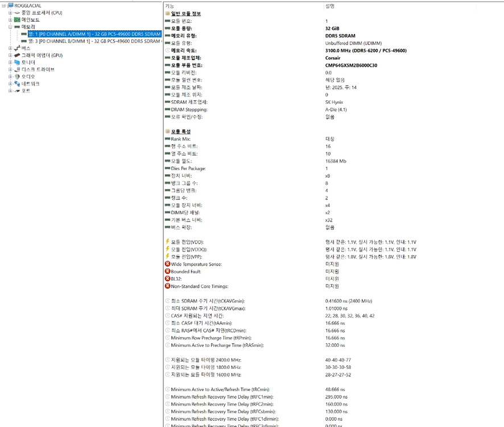Select the 그래픽 어댑터 (GPU) label
Viewport: 504px width, 427px height.
point(42,55)
